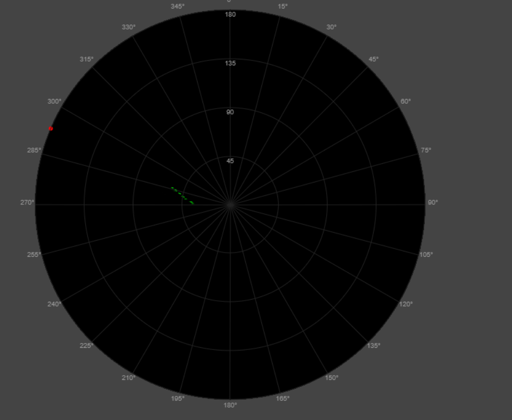Click the 150° angle label

click(332, 378)
